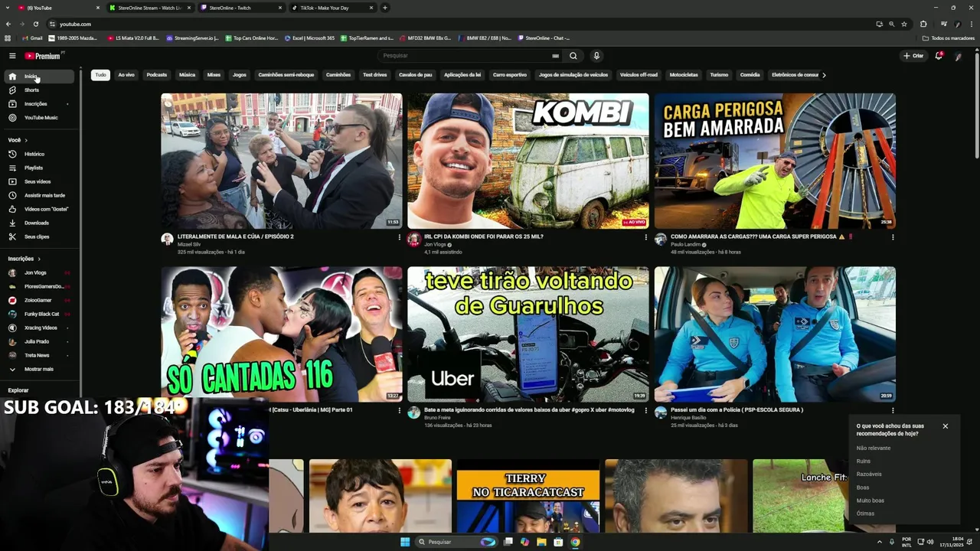
Task: Open Seus vídeos in the sidebar
Action: (x=38, y=181)
